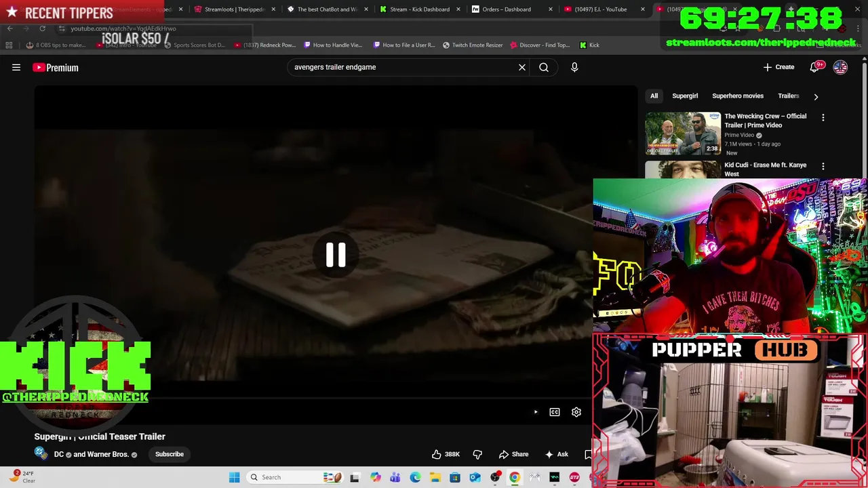Image resolution: width=868 pixels, height=488 pixels.
Task: Select the 'All' filter chip
Action: click(654, 96)
